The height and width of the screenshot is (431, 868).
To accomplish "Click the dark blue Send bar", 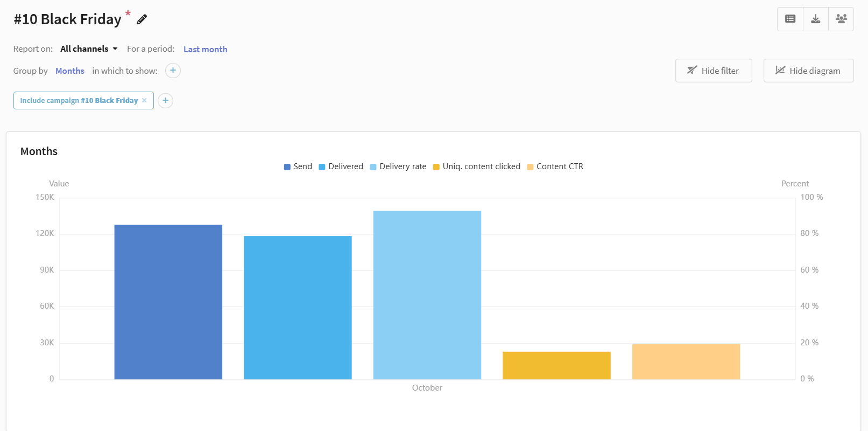I will pyautogui.click(x=168, y=302).
